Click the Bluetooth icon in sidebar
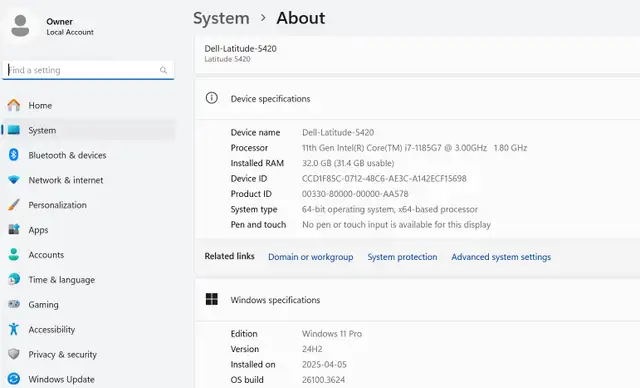This screenshot has width=640, height=388. (x=13, y=155)
